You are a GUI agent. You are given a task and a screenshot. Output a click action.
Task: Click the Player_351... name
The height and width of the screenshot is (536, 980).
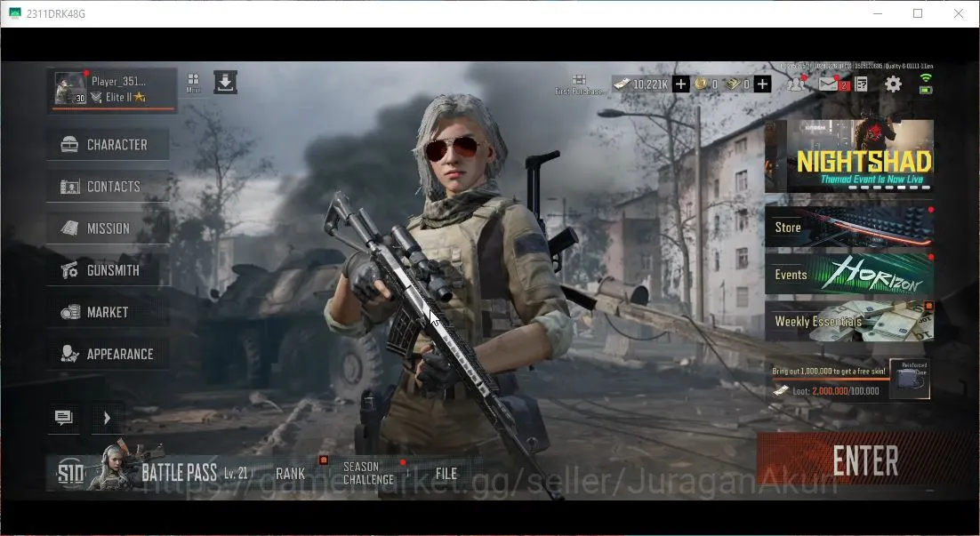click(118, 81)
